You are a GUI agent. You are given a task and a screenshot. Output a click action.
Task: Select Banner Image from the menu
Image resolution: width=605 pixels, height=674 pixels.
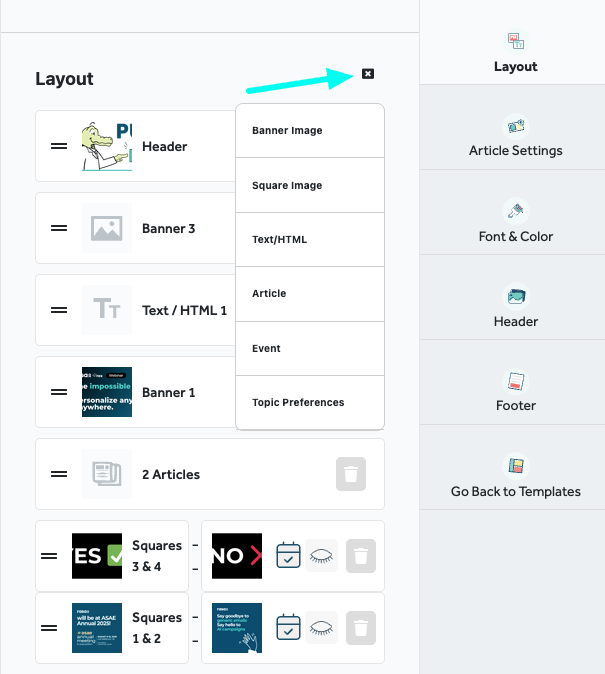point(309,131)
